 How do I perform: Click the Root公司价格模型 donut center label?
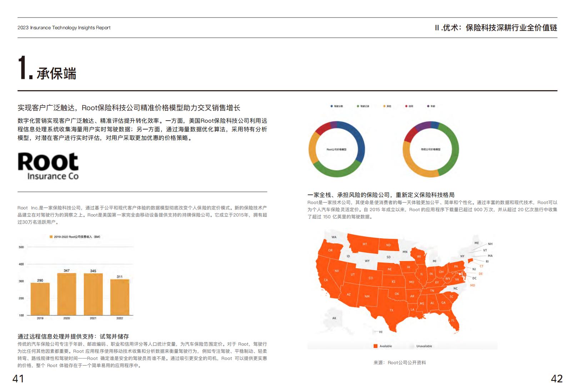click(336, 149)
